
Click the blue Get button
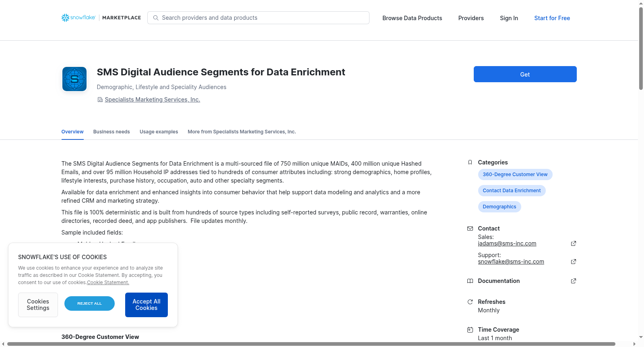(x=525, y=74)
